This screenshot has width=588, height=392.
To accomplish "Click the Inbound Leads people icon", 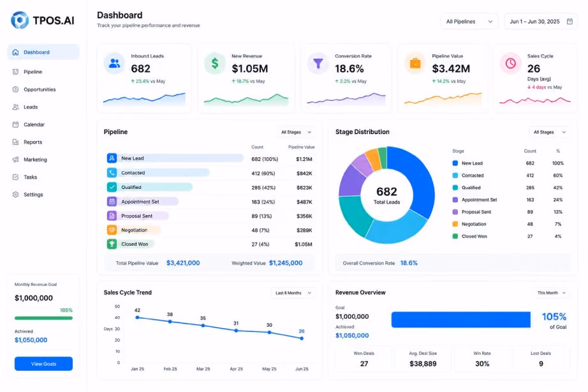I will point(114,63).
